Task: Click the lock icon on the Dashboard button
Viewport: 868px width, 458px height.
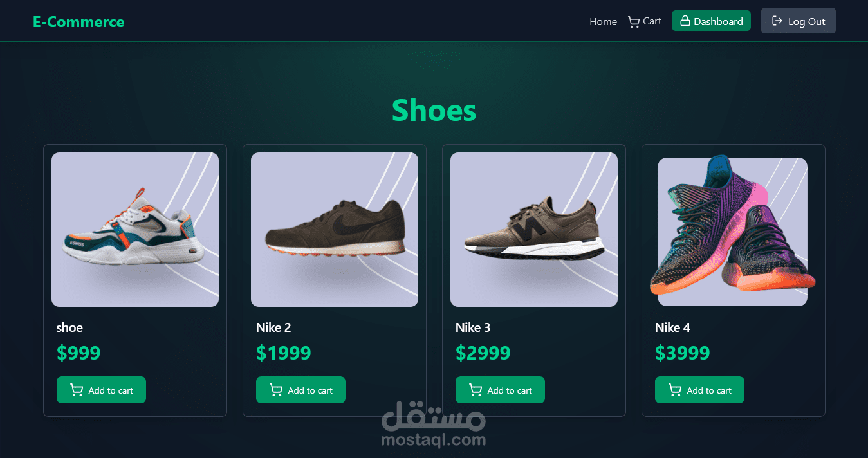Action: (685, 21)
